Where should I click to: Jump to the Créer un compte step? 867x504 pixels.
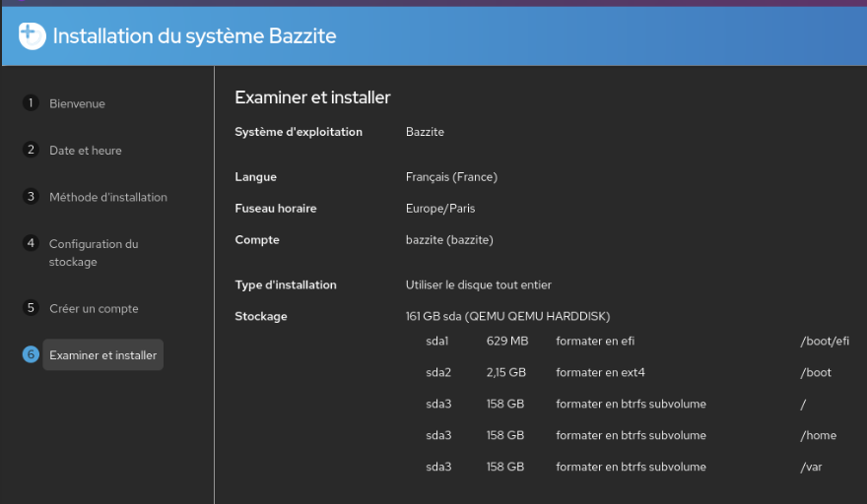(x=94, y=308)
